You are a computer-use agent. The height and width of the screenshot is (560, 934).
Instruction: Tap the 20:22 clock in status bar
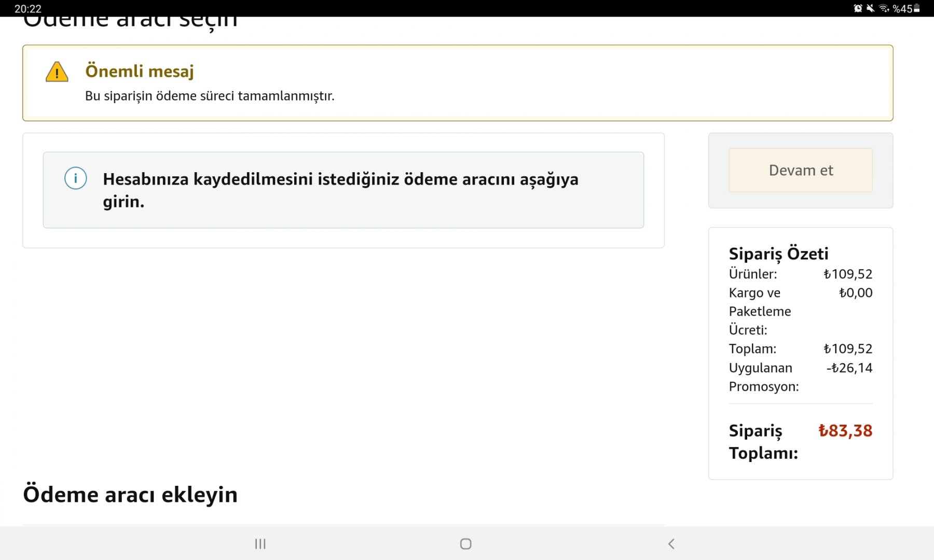click(28, 9)
